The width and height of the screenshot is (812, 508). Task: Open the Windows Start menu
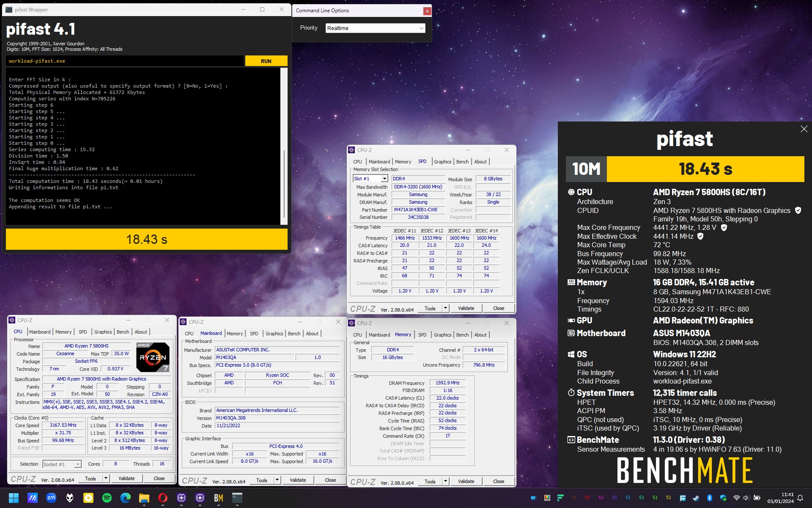click(14, 498)
